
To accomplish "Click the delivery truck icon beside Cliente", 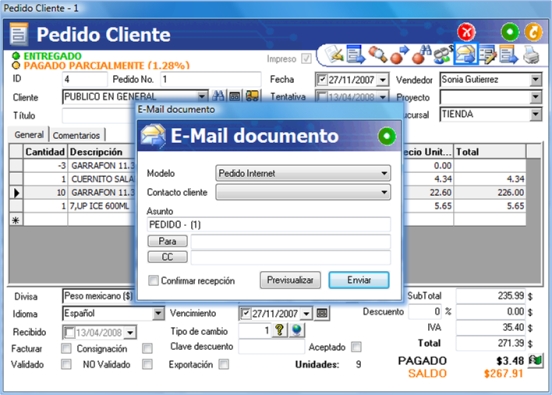I will click(252, 96).
